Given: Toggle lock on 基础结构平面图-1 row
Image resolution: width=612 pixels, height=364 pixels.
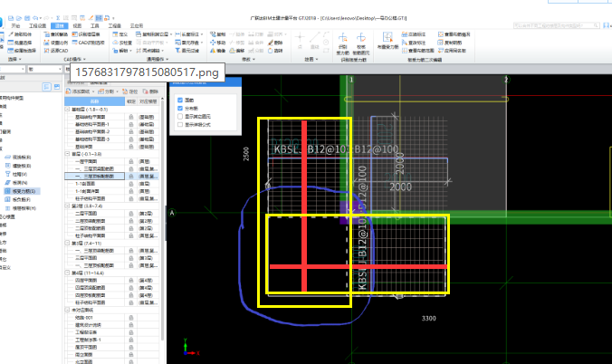Looking at the screenshot, I should [x=131, y=124].
